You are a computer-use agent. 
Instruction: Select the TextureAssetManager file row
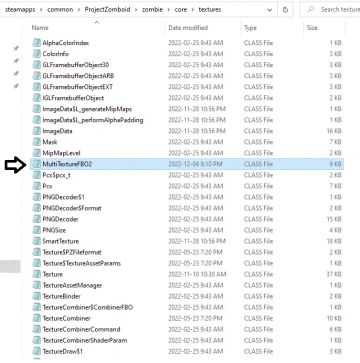(x=187, y=285)
